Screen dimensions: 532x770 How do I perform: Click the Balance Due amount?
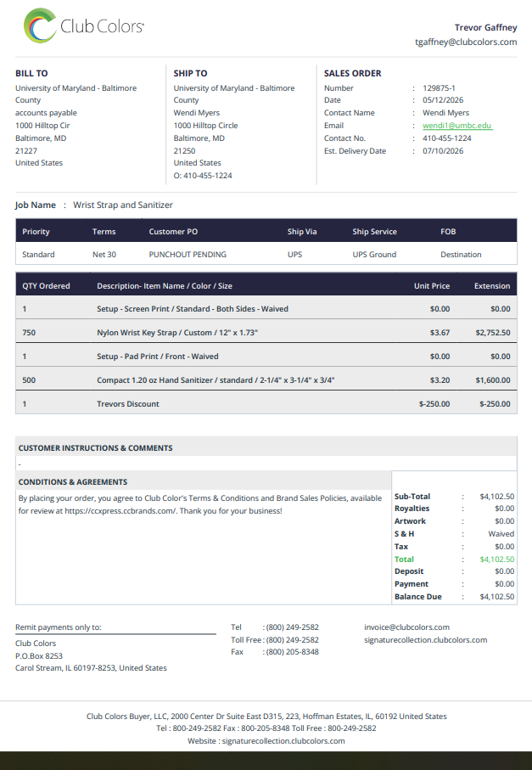[496, 597]
